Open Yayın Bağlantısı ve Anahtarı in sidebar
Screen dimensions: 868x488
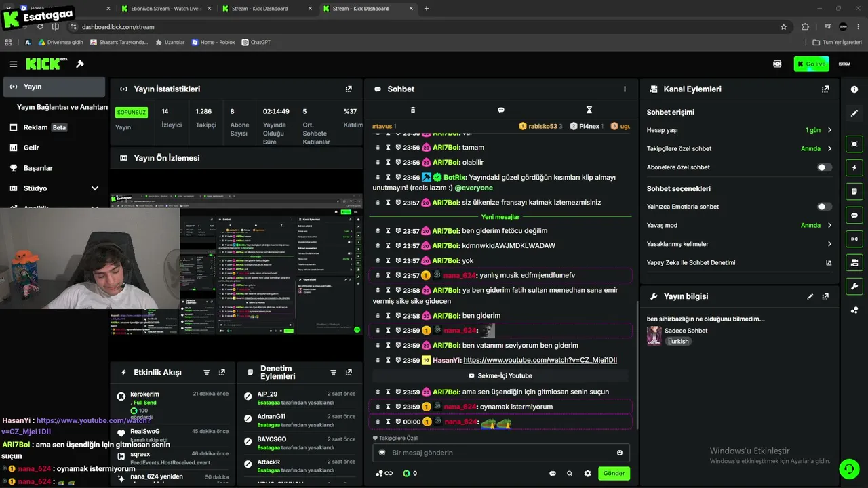click(x=62, y=107)
